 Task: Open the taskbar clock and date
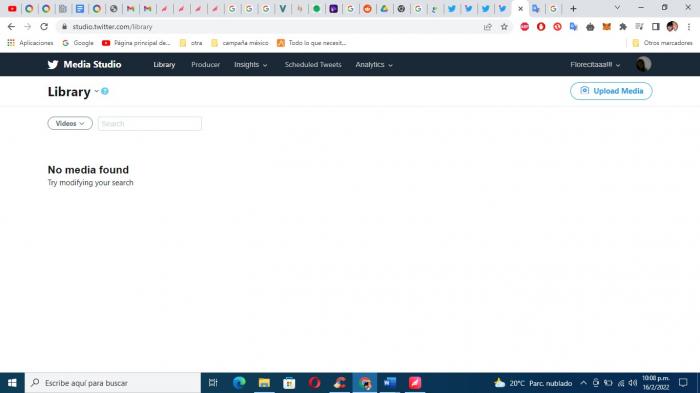(656, 383)
